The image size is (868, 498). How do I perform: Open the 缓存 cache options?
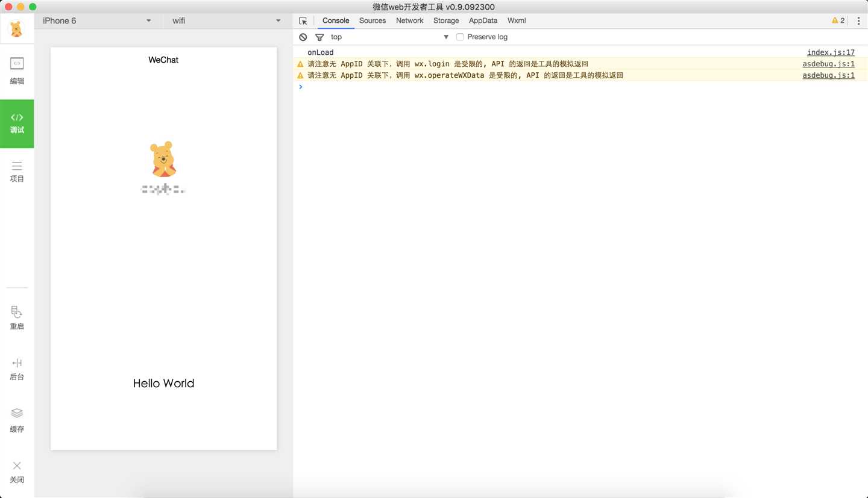[17, 420]
